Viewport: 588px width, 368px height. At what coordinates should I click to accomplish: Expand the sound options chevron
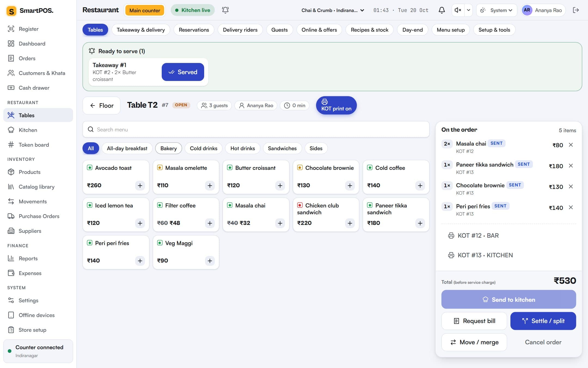[x=468, y=10]
